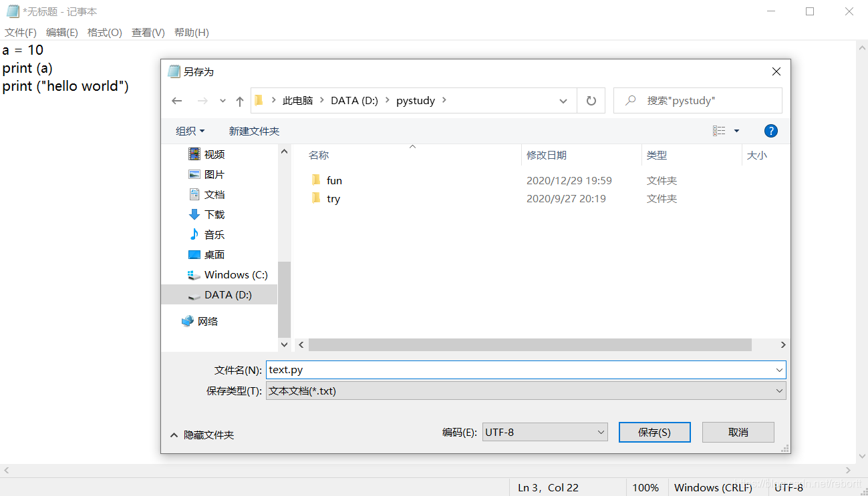Click the file list horizontal scrollbar thumb
This screenshot has width=868, height=496.
click(x=530, y=344)
